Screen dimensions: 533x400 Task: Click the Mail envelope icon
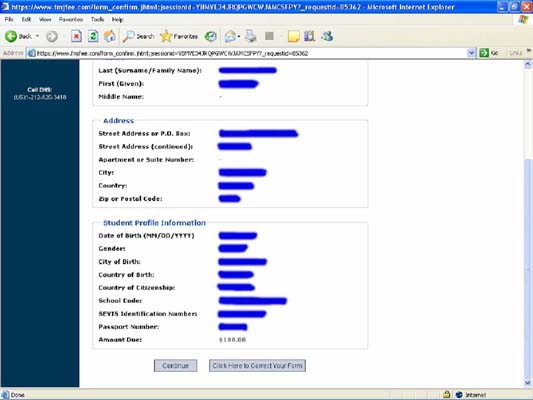[x=230, y=36]
